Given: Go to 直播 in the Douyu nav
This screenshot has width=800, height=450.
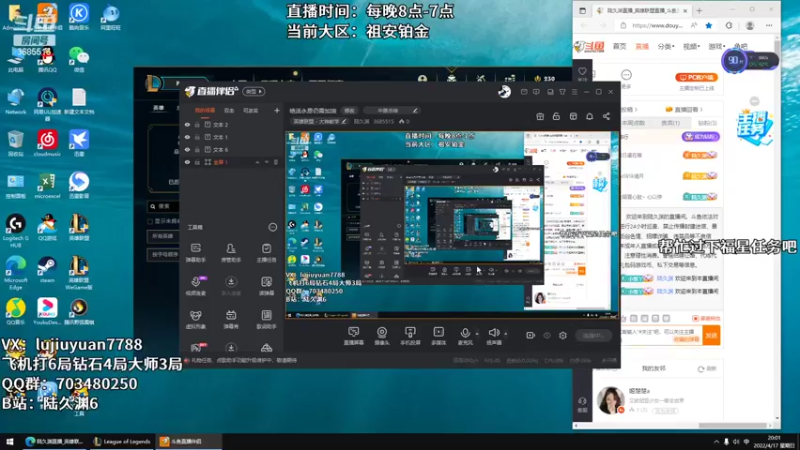Looking at the screenshot, I should 642,46.
